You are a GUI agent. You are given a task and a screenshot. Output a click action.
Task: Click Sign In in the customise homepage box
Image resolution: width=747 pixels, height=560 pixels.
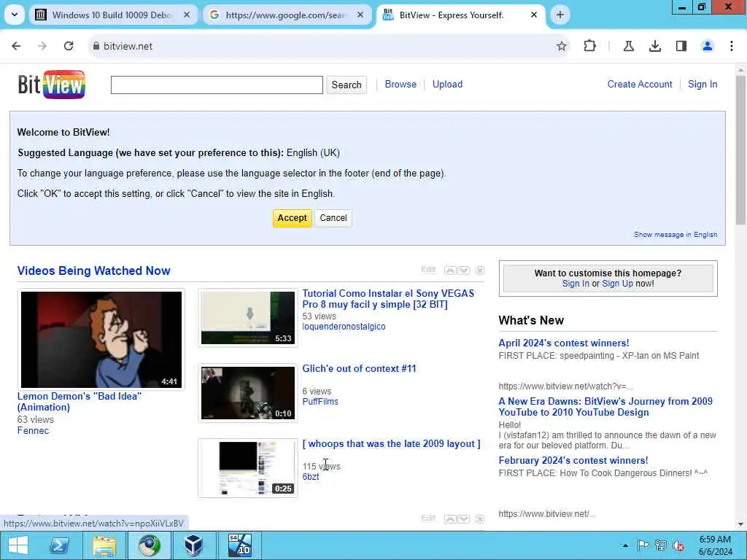[x=576, y=284]
